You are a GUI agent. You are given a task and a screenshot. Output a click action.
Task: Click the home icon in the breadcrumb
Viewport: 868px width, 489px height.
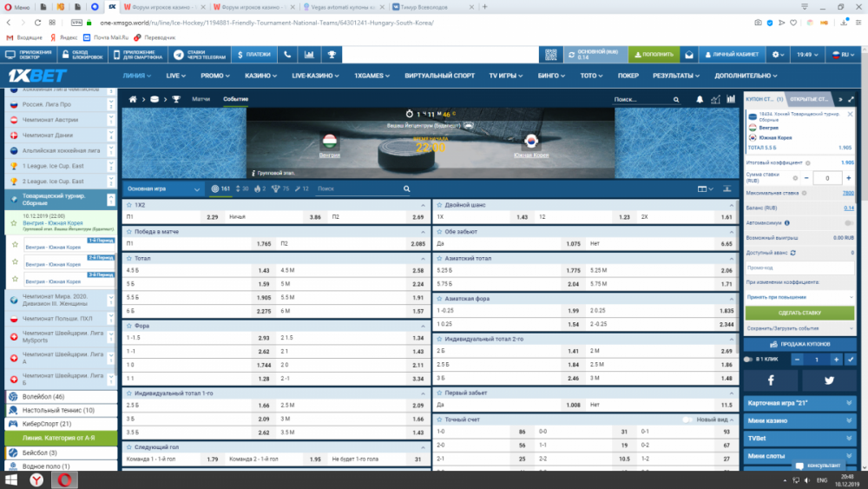coord(134,100)
